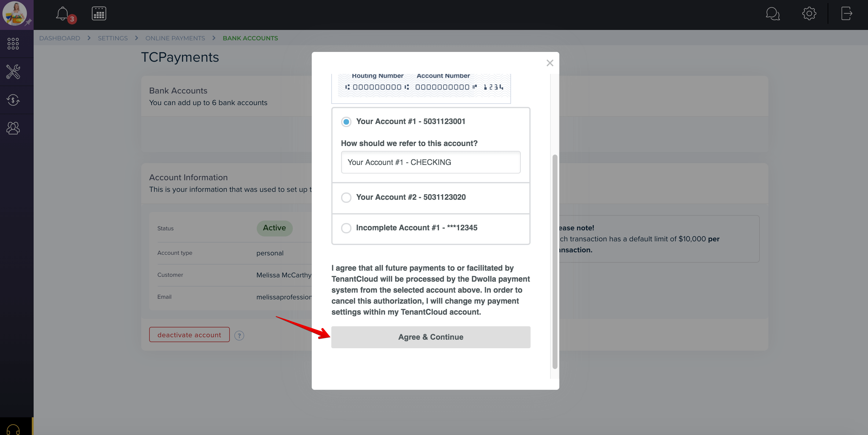Click the Active status badge
Viewport: 868px width, 435px height.
click(x=274, y=228)
